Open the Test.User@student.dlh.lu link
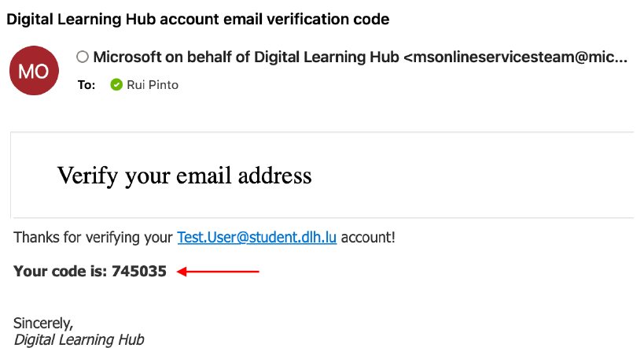644x348 pixels. pos(256,237)
